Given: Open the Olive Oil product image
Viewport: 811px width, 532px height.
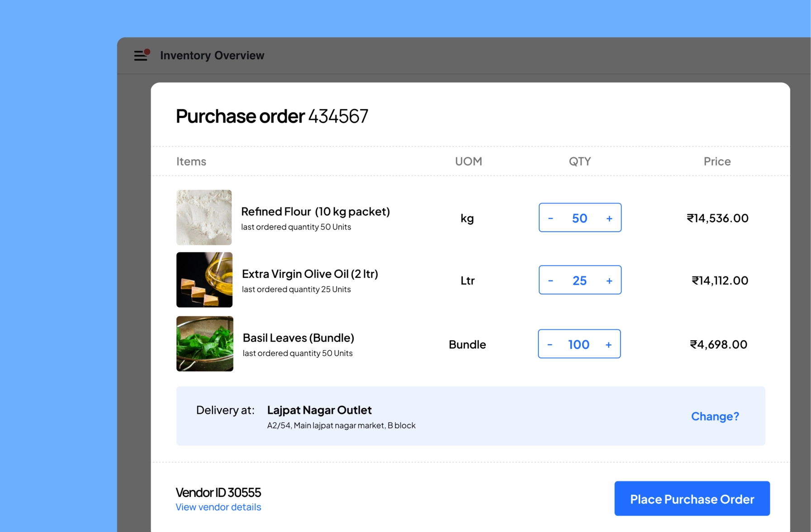Looking at the screenshot, I should (x=204, y=280).
